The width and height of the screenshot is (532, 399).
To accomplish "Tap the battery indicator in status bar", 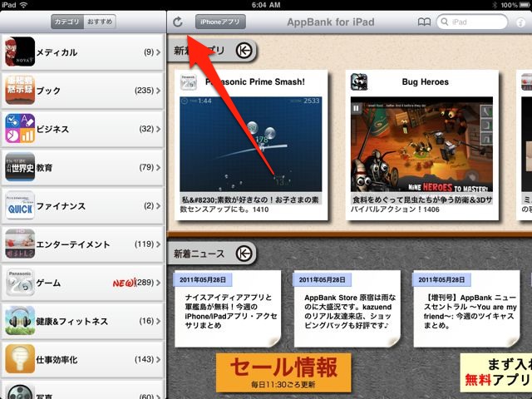I will (525, 5).
